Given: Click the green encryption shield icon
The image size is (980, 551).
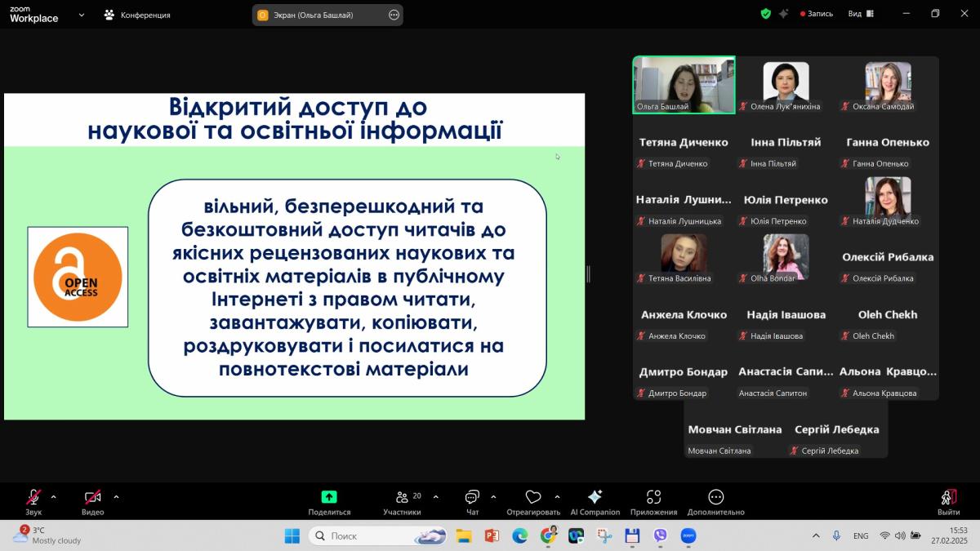Looking at the screenshot, I should (765, 14).
